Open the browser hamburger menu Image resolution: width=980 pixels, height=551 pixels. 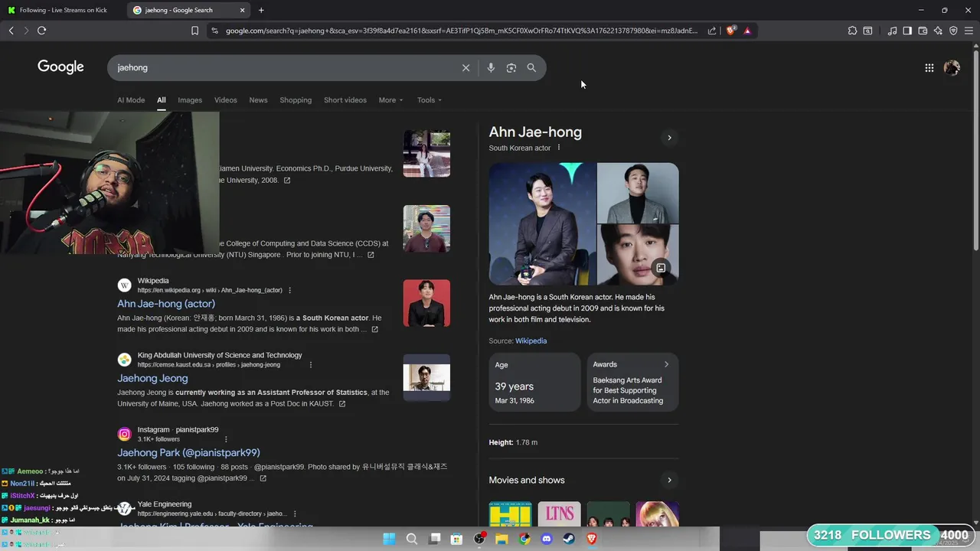969,31
